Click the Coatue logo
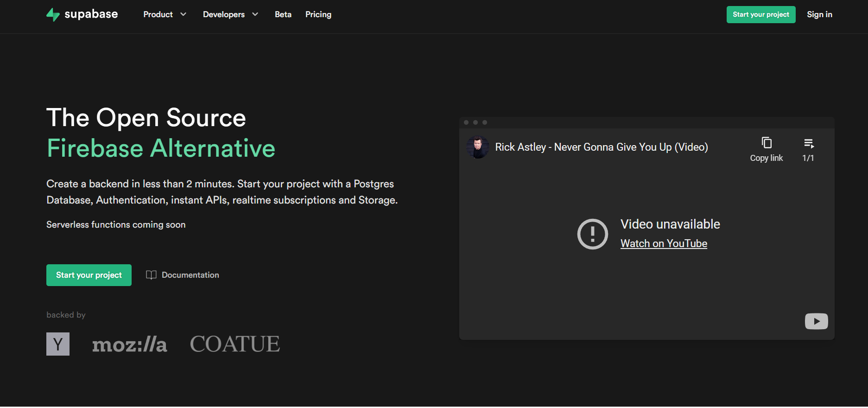The width and height of the screenshot is (868, 408). pyautogui.click(x=235, y=344)
